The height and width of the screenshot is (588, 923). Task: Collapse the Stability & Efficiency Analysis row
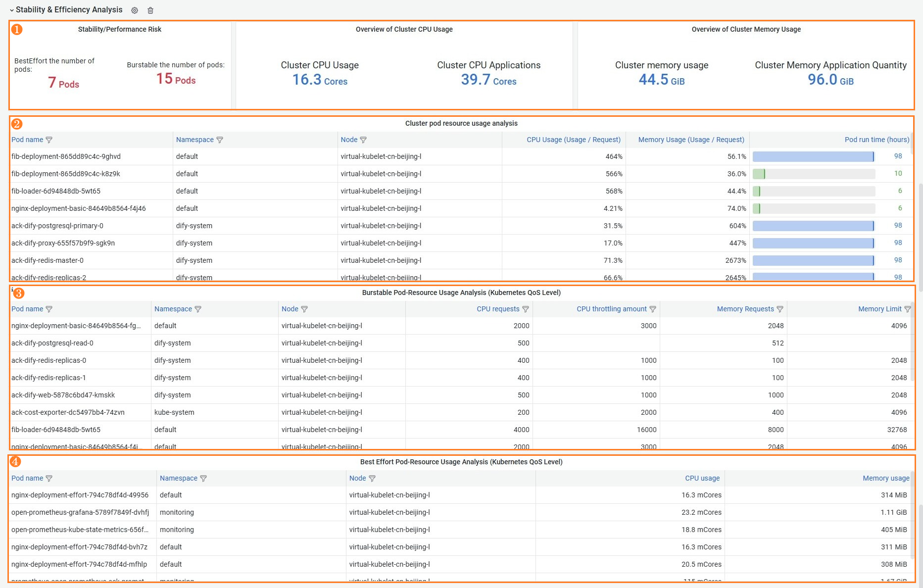click(x=12, y=10)
